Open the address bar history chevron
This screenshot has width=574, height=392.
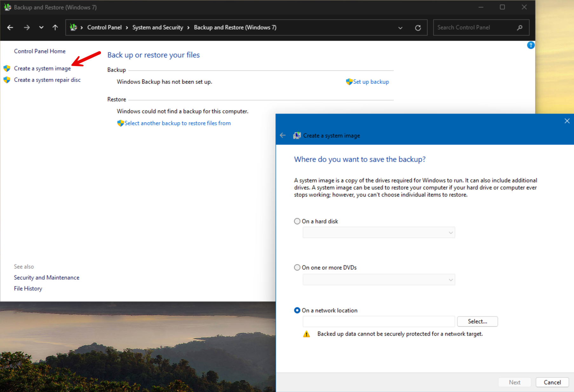coord(400,27)
